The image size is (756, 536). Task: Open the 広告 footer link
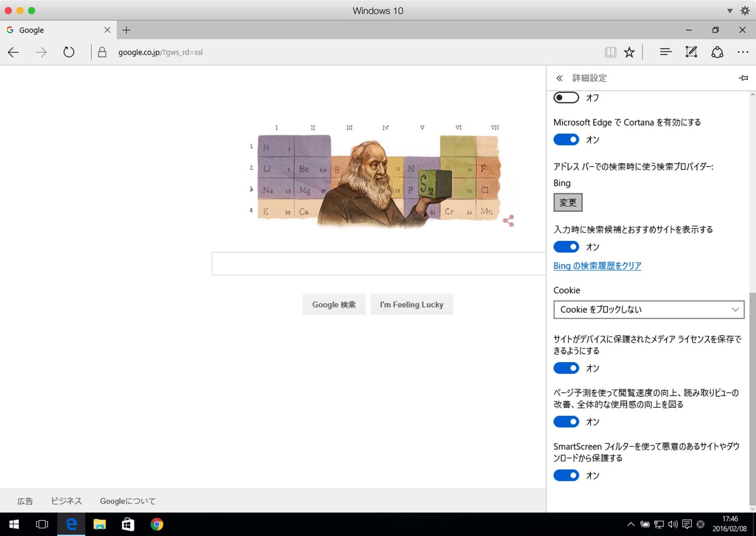tap(25, 501)
